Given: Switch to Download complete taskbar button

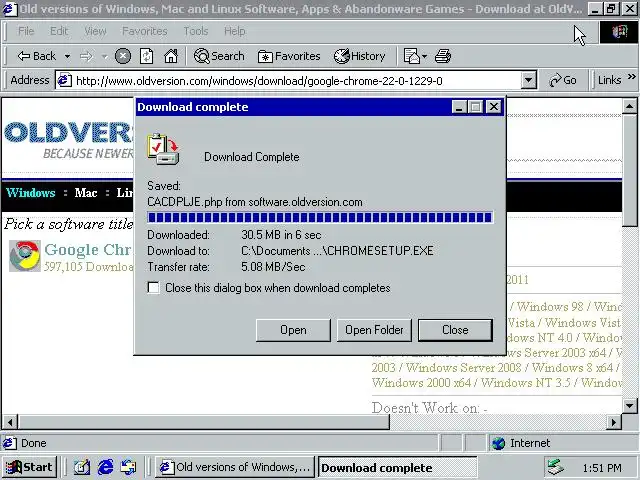Looking at the screenshot, I should click(x=397, y=467).
